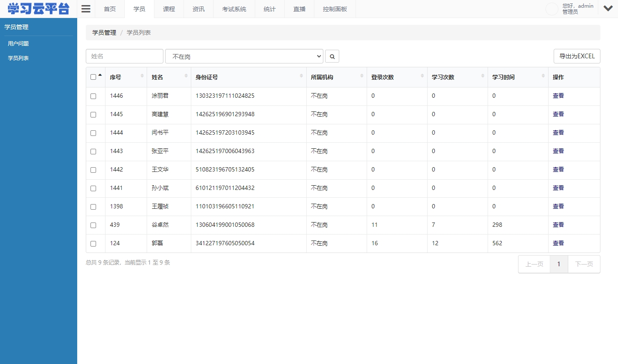Toggle the select-all checkbox in header

point(93,76)
